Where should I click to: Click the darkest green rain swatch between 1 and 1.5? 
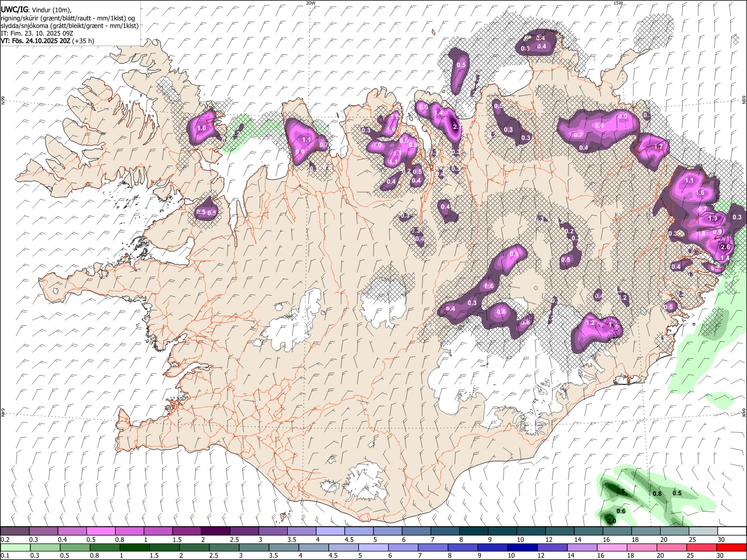(134, 547)
